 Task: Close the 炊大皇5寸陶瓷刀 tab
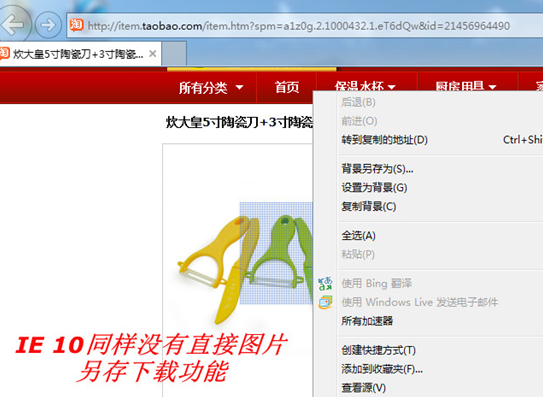point(152,54)
